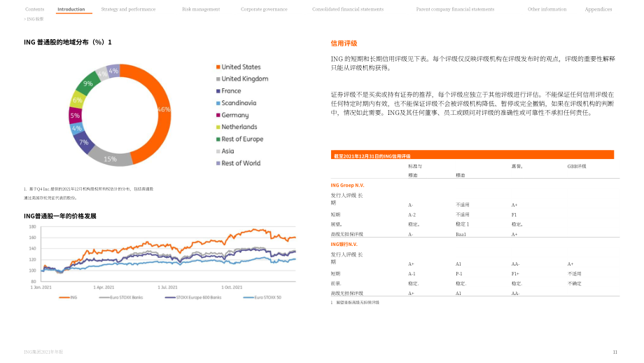The width and height of the screenshot is (644, 363).
Task: Click the 'F1+' rating cell
Action: coord(515,274)
